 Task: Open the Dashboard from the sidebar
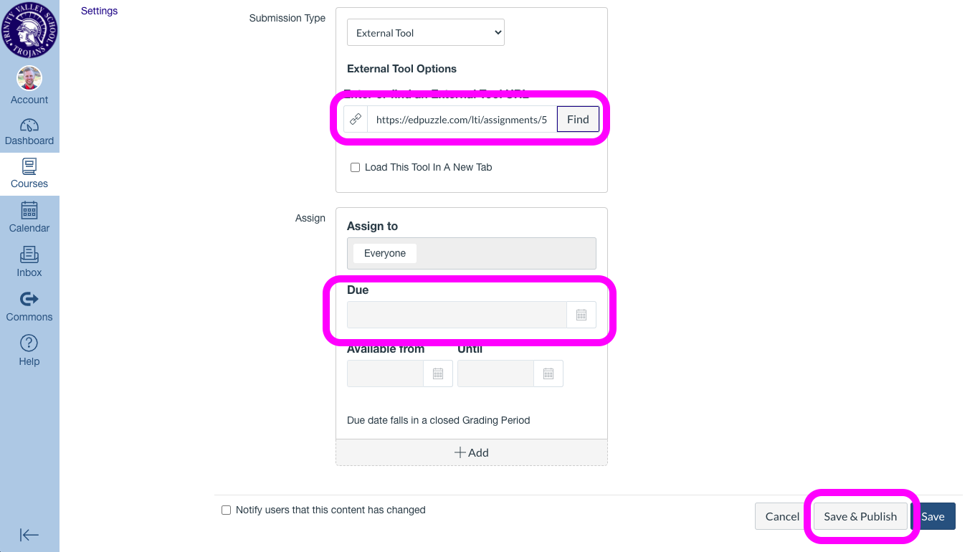(x=29, y=131)
